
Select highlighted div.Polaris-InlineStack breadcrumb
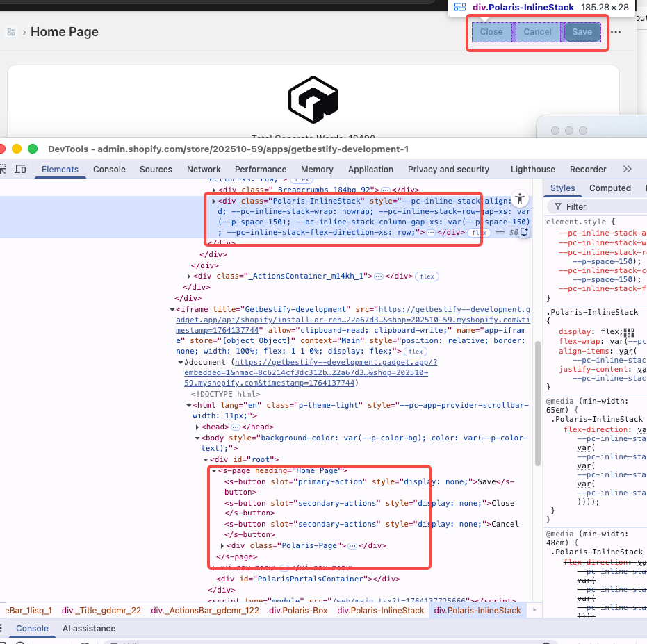[477, 611]
